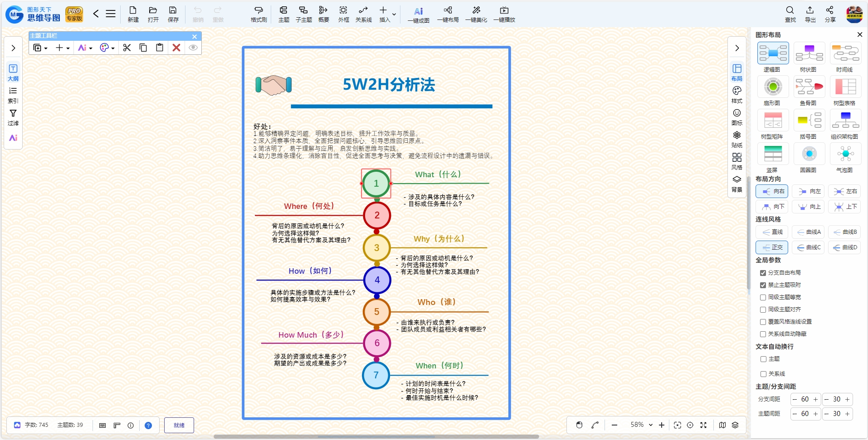Choose 曲线A connection line style

click(x=808, y=232)
